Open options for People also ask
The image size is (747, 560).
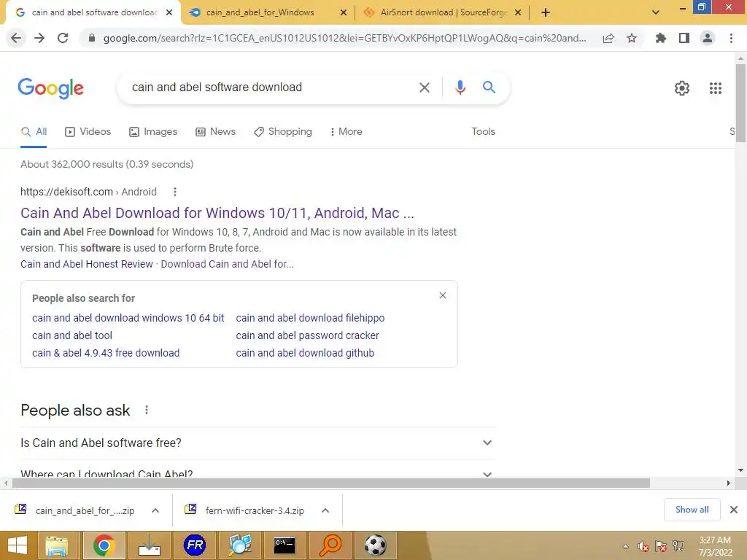pos(147,410)
